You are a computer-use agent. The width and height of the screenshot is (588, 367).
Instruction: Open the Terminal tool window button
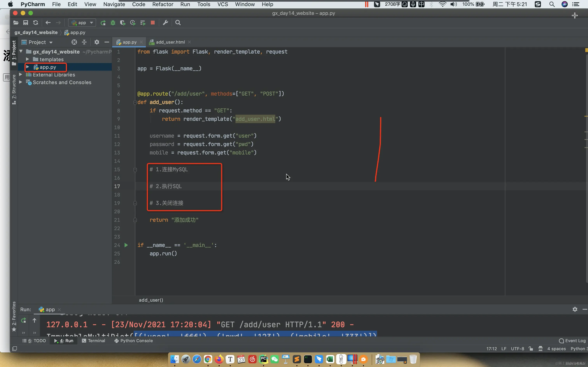point(94,341)
